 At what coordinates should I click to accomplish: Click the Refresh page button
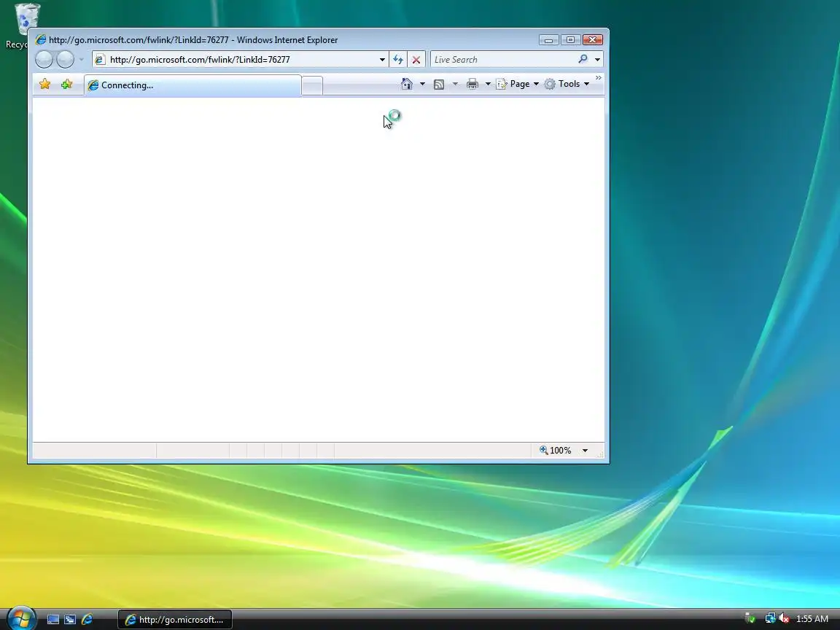coord(398,60)
